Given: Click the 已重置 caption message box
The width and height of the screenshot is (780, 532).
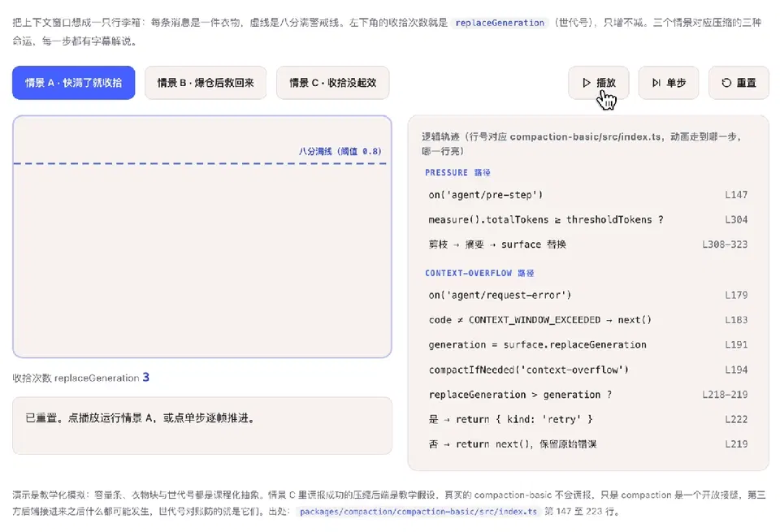Looking at the screenshot, I should 202,426.
